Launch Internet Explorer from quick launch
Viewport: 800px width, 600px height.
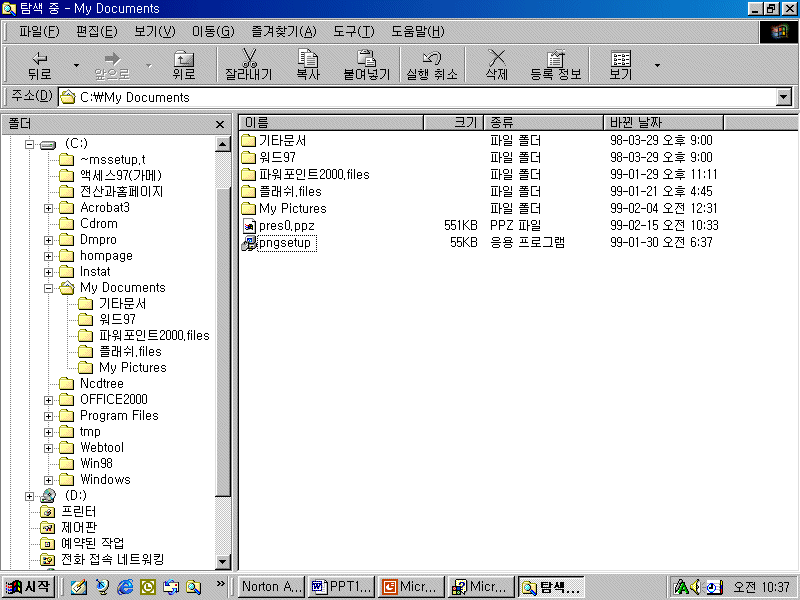pos(124,587)
